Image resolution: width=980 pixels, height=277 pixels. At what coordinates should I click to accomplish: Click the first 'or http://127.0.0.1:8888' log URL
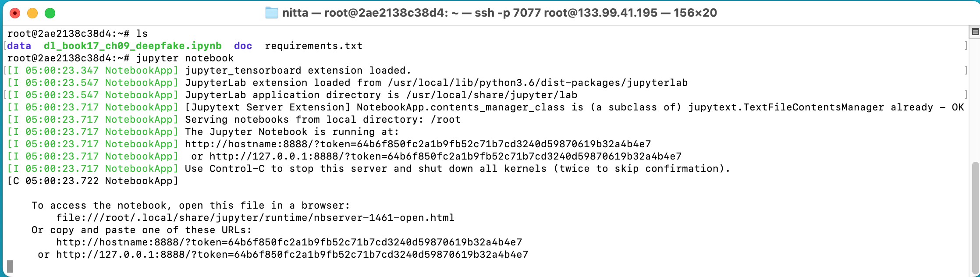pyautogui.click(x=445, y=156)
